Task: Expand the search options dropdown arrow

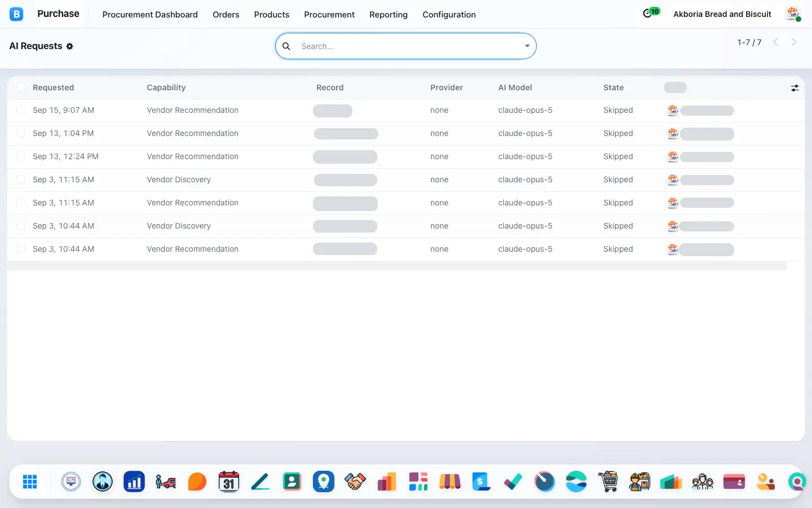Action: (527, 46)
